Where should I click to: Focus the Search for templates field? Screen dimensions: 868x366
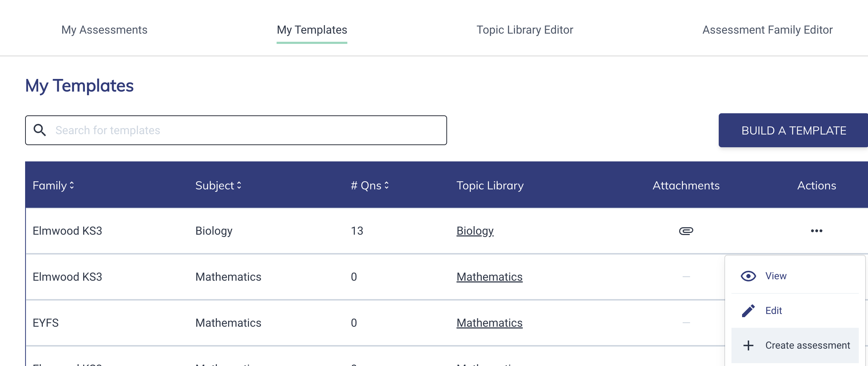click(236, 130)
